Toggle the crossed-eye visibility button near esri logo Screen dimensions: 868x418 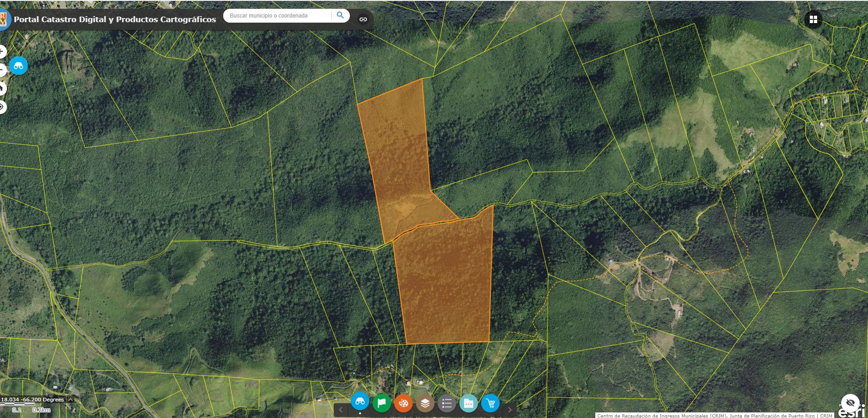tap(850, 403)
